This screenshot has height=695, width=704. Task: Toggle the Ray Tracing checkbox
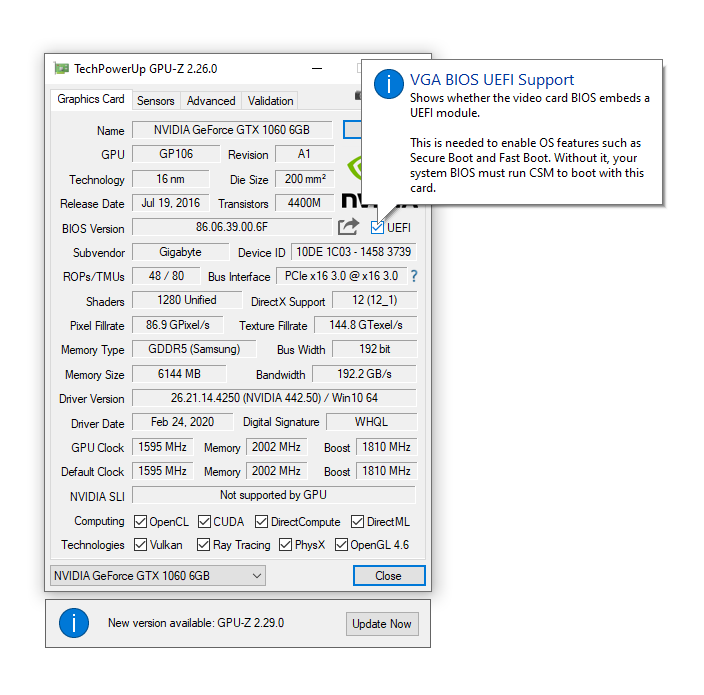[203, 545]
